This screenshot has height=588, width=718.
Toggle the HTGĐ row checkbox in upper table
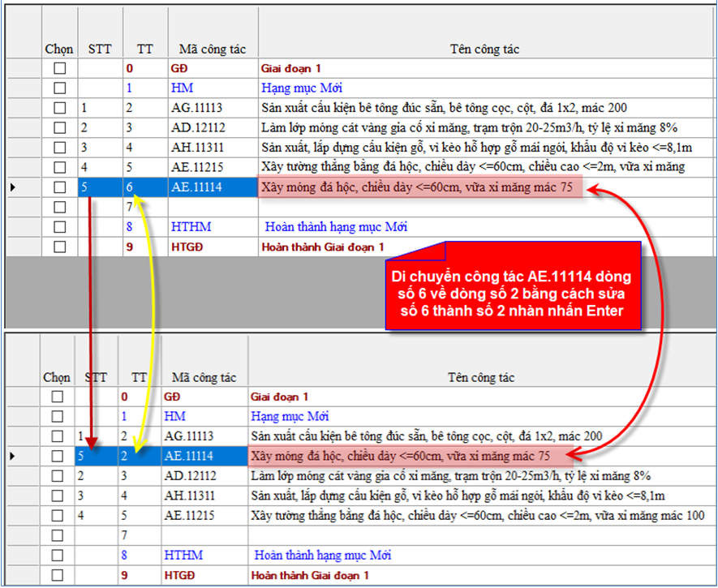tap(59, 247)
